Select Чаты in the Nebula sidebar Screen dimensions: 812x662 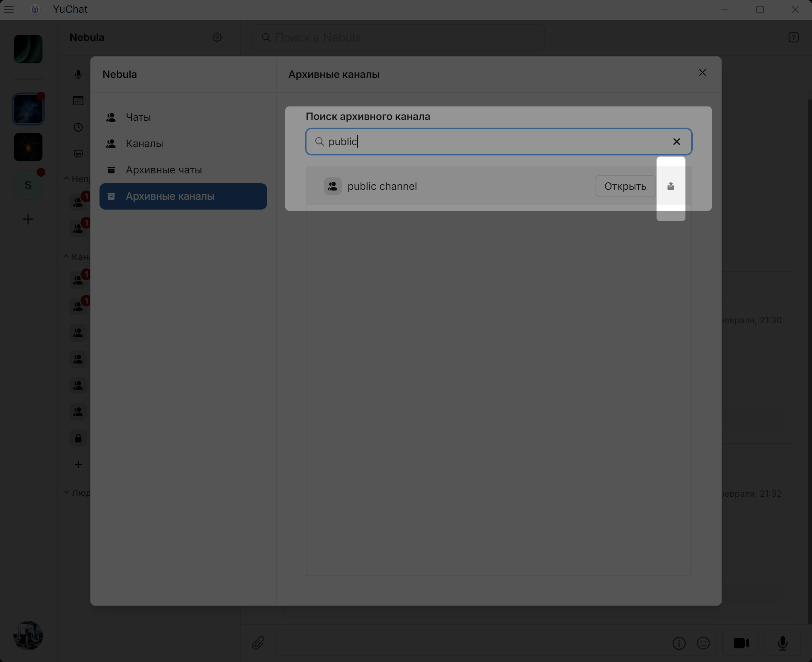click(x=183, y=117)
